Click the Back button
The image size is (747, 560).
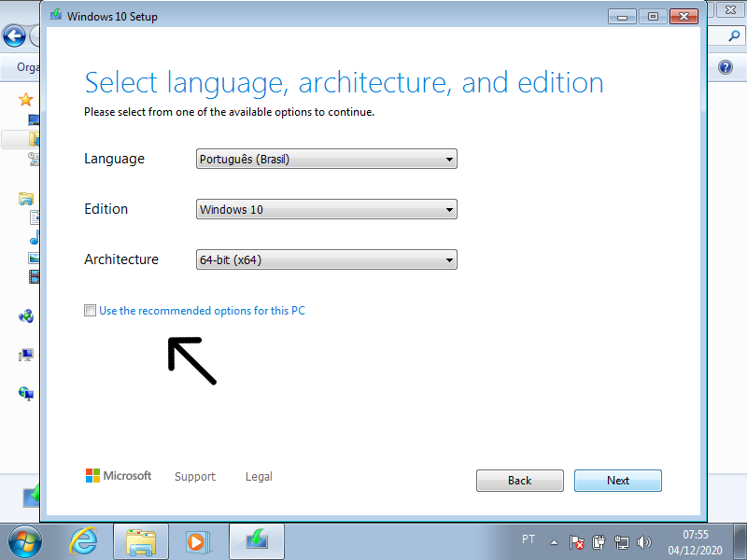click(x=520, y=481)
